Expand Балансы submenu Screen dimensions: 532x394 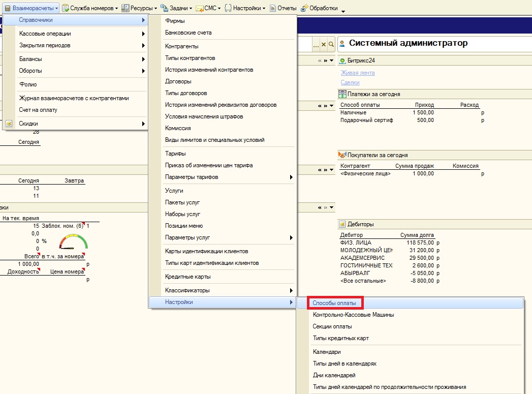(x=75, y=59)
